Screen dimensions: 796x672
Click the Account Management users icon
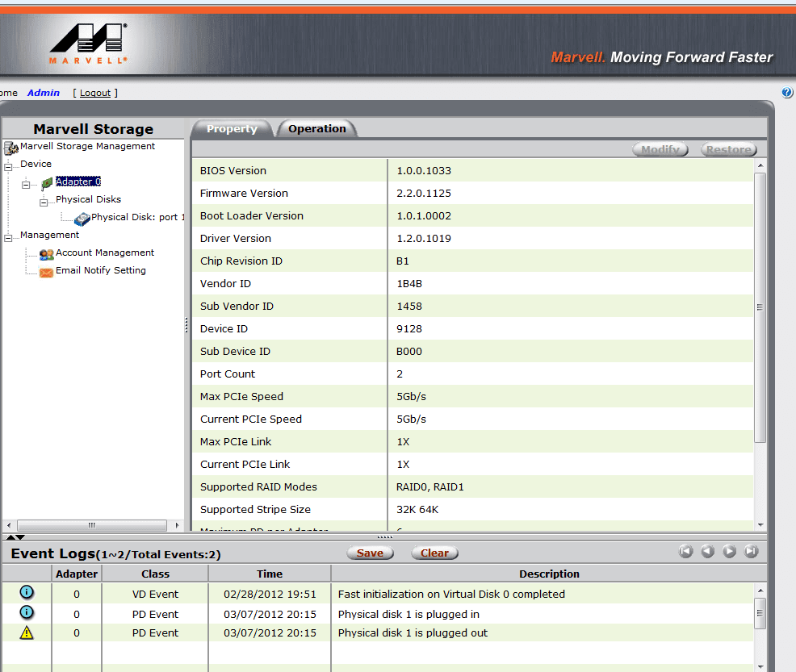tap(47, 254)
